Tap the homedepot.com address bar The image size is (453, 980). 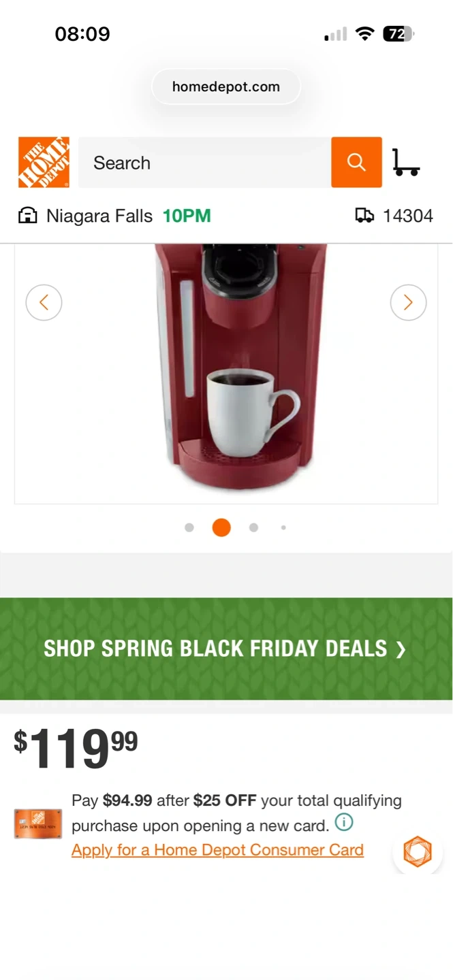tap(226, 86)
